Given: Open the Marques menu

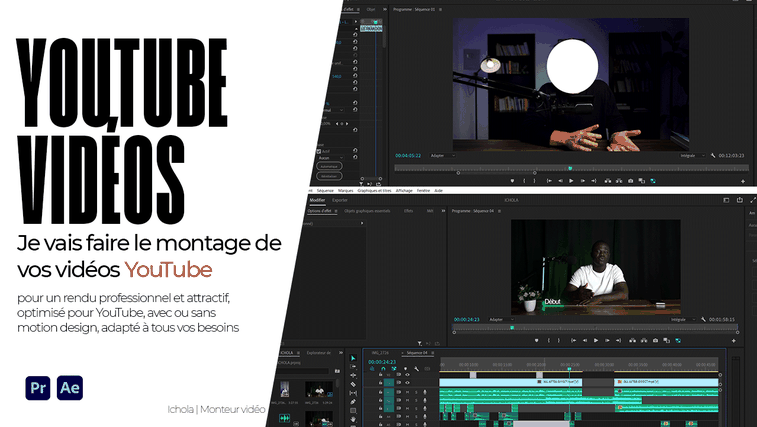Looking at the screenshot, I should click(346, 190).
